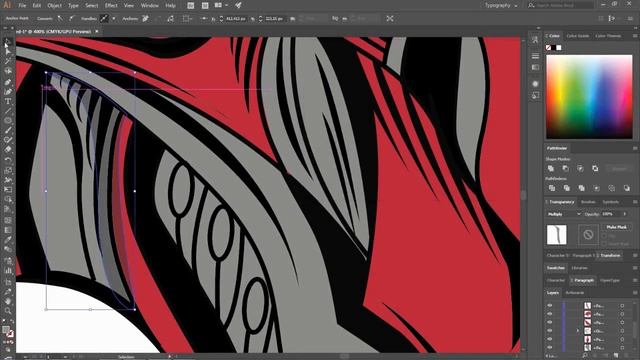
Task: Click Exclude in Pathfinder shape modes
Action: point(595,168)
